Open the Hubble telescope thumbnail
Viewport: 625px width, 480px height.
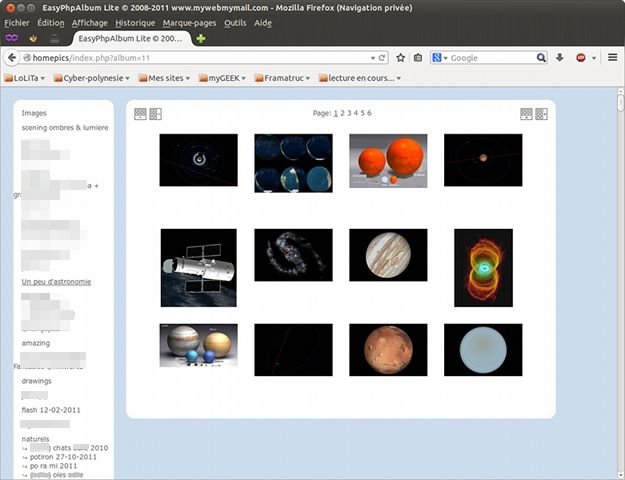click(x=198, y=267)
